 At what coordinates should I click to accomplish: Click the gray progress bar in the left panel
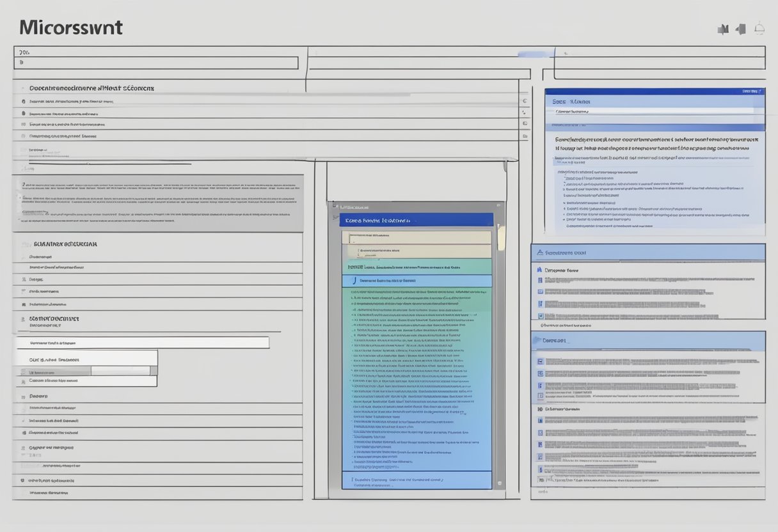120,370
